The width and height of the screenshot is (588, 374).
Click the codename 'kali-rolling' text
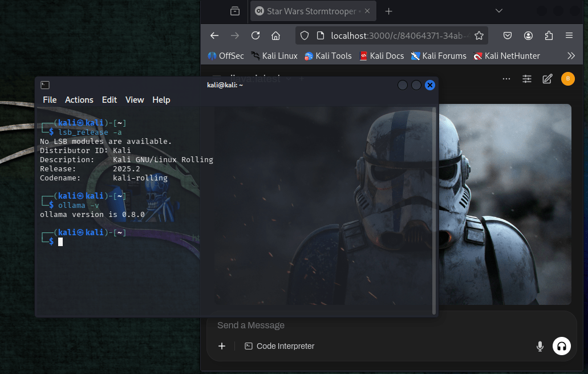tap(140, 178)
